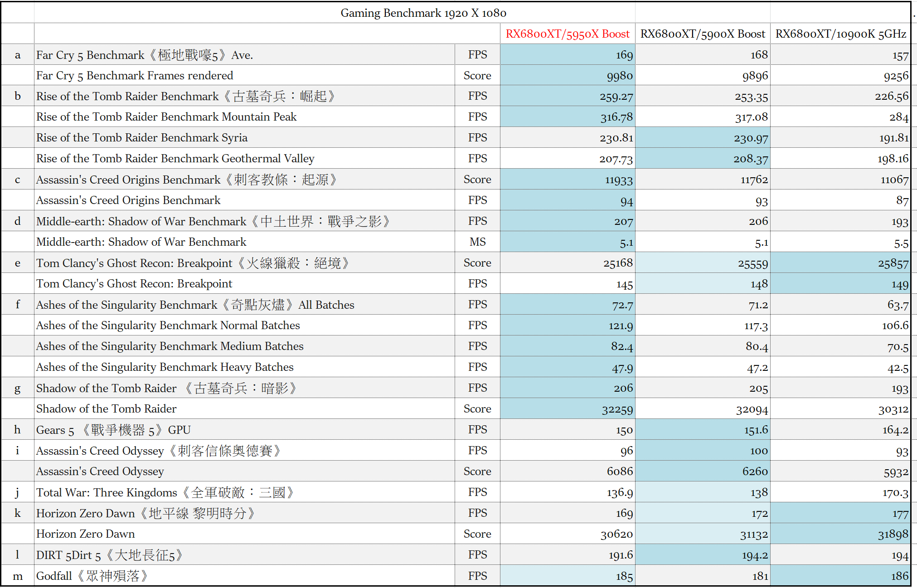
Task: Click the Assassin's Creed Odyssey Score value 6086
Action: [620, 472]
